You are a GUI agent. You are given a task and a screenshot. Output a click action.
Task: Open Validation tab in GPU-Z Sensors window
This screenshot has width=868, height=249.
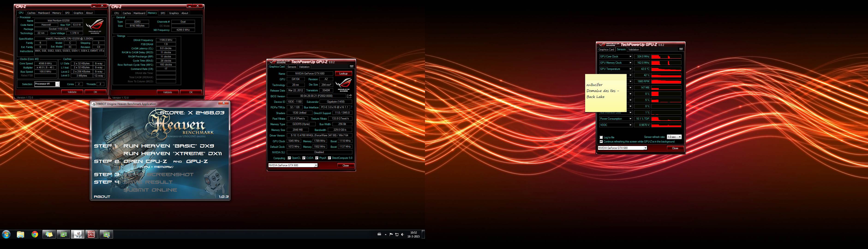pyautogui.click(x=634, y=50)
